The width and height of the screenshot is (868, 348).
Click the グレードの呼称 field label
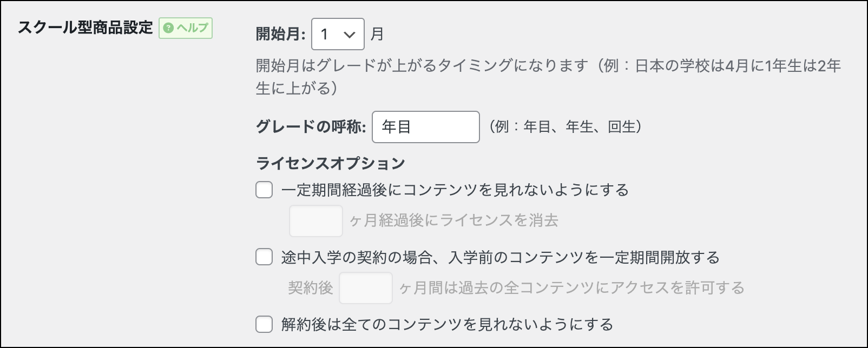pyautogui.click(x=311, y=127)
